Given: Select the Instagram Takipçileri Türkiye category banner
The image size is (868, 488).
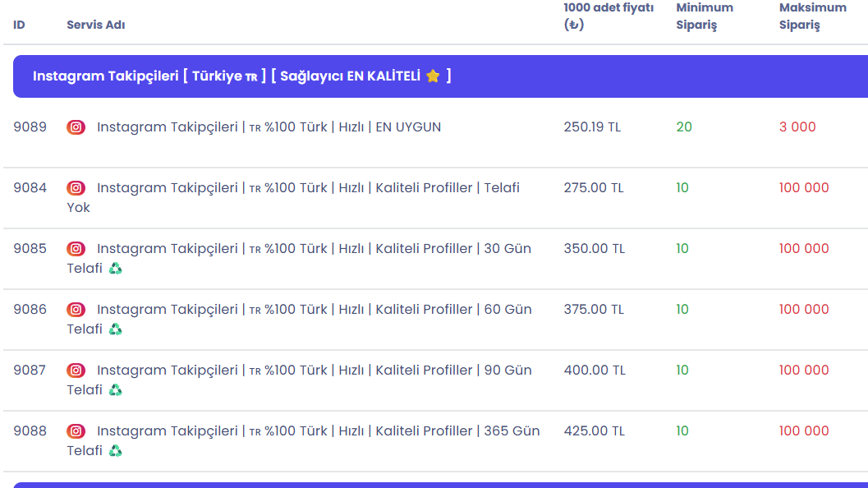Looking at the screenshot, I should [441, 76].
